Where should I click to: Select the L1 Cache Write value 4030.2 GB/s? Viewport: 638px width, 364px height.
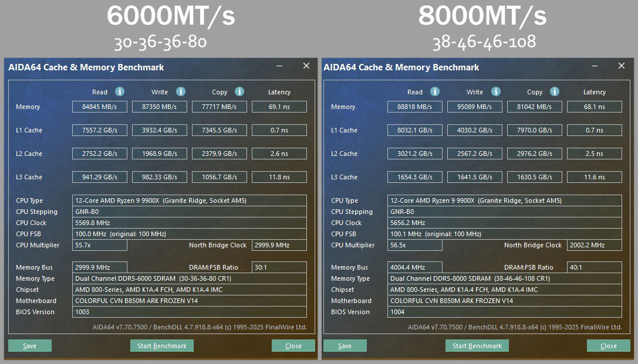474,130
